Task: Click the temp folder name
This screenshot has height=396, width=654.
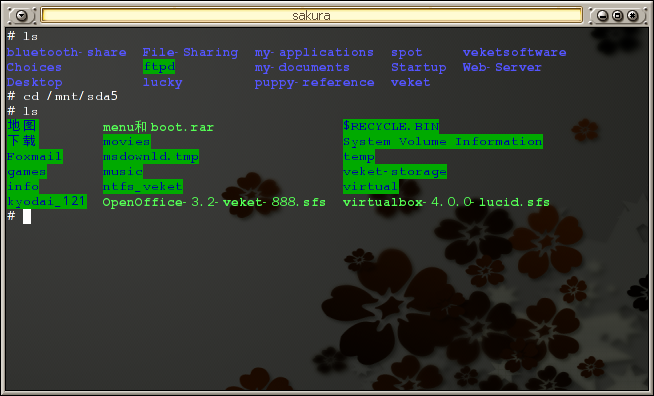Action: (359, 157)
